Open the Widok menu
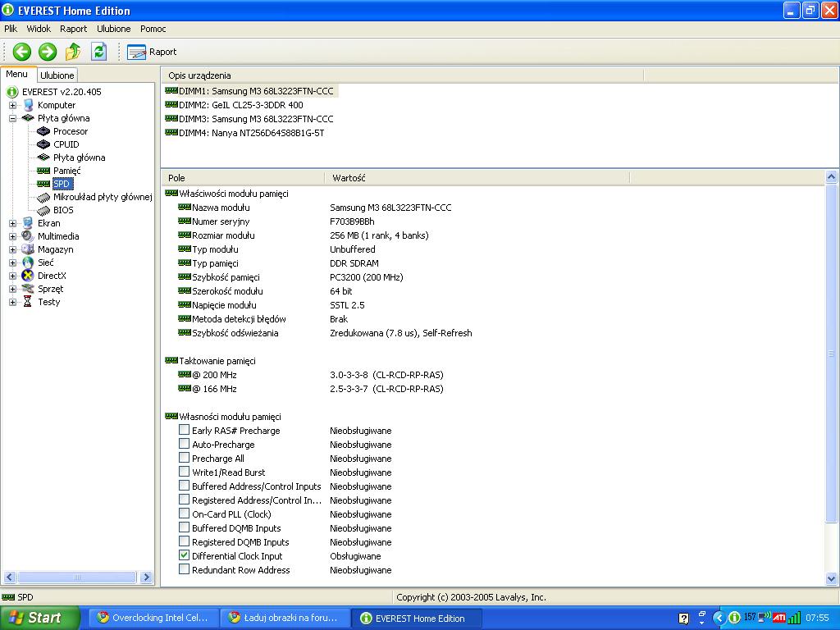 (39, 29)
